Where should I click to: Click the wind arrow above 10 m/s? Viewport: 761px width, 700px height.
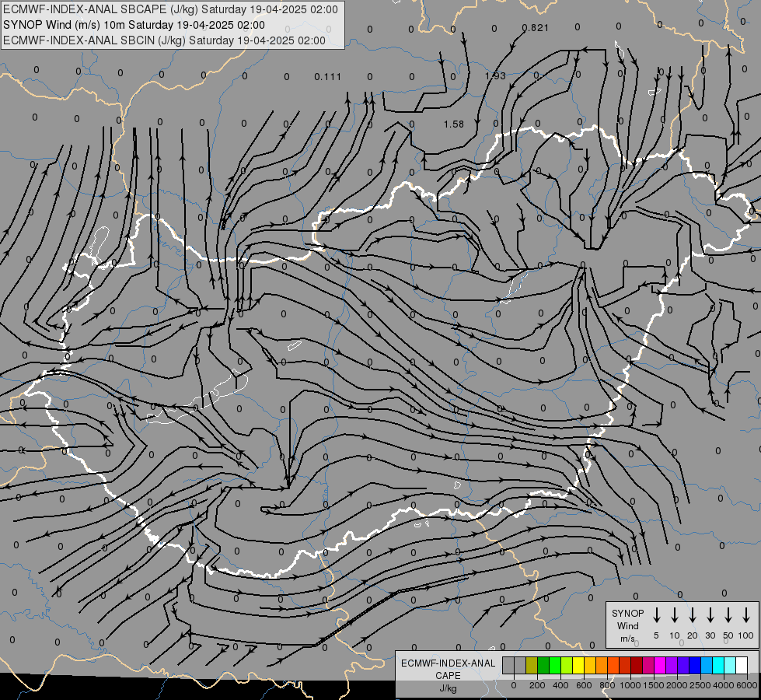(x=674, y=615)
